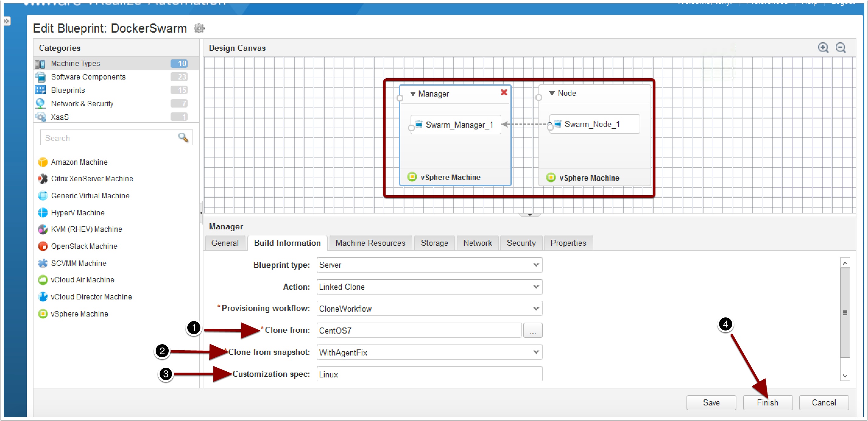Expand the left navigation double-chevron

click(7, 21)
